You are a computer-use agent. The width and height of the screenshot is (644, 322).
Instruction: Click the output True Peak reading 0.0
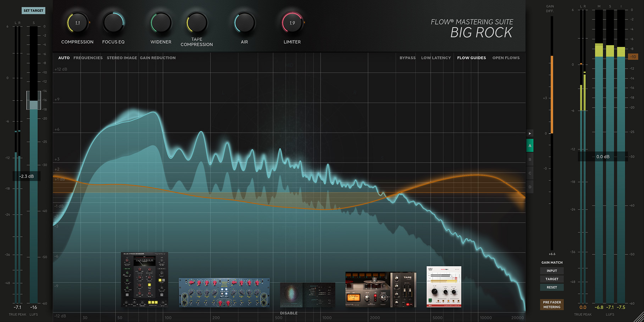click(583, 307)
